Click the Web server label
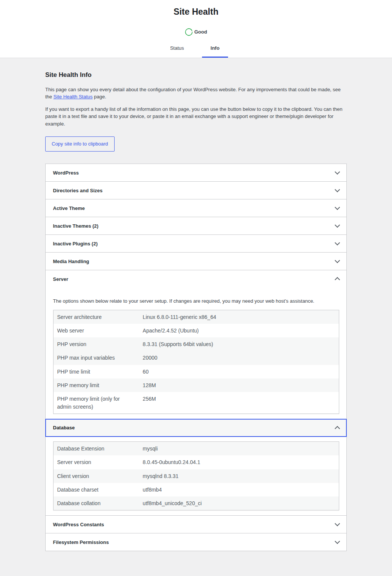The height and width of the screenshot is (576, 392). pyautogui.click(x=70, y=331)
